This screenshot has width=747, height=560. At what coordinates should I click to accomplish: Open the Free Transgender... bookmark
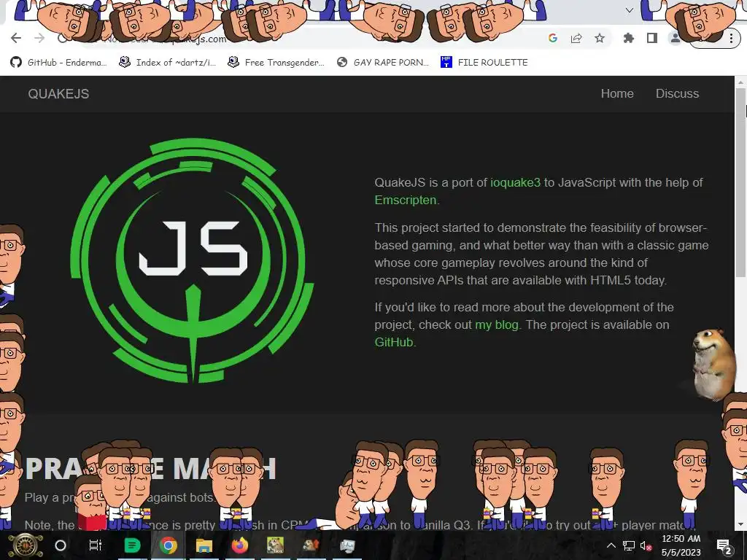[x=276, y=63]
